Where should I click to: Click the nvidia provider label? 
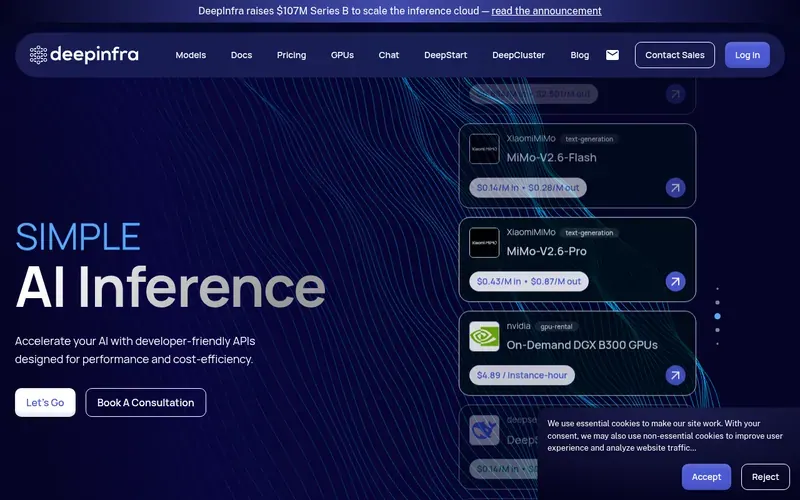tap(518, 326)
